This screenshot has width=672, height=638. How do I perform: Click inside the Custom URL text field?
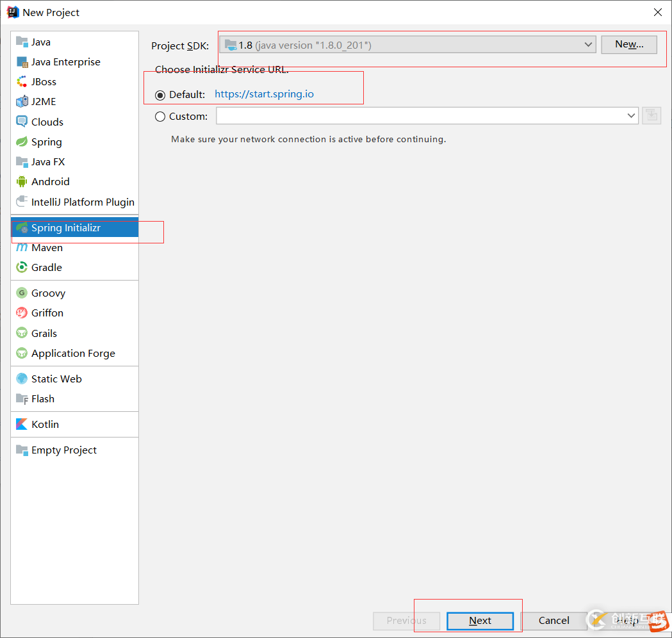420,116
